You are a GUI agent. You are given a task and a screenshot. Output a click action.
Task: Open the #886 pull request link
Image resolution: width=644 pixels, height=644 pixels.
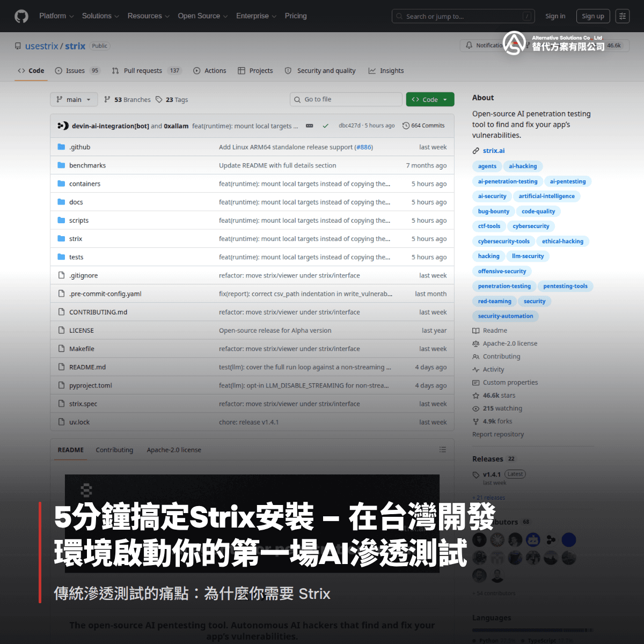click(x=364, y=147)
